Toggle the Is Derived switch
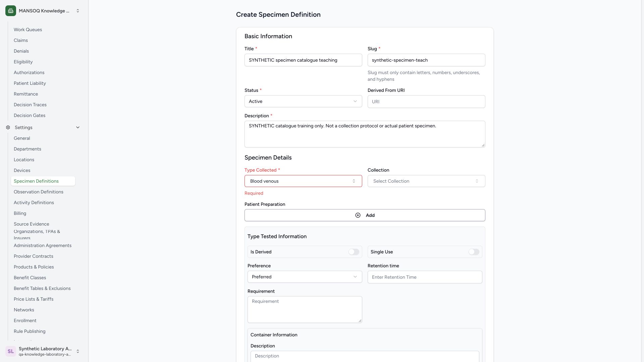This screenshot has height=362, width=644. tap(354, 252)
